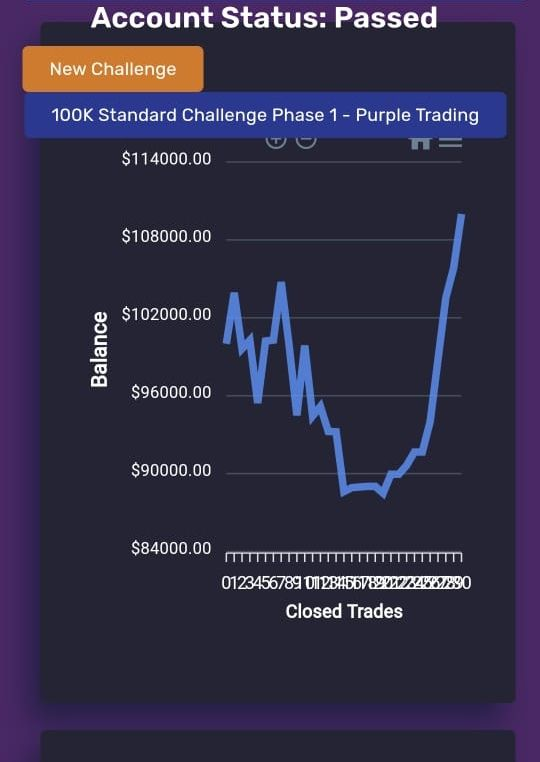The image size is (540, 762).
Task: Click the empty card below the chart
Action: (x=278, y=746)
